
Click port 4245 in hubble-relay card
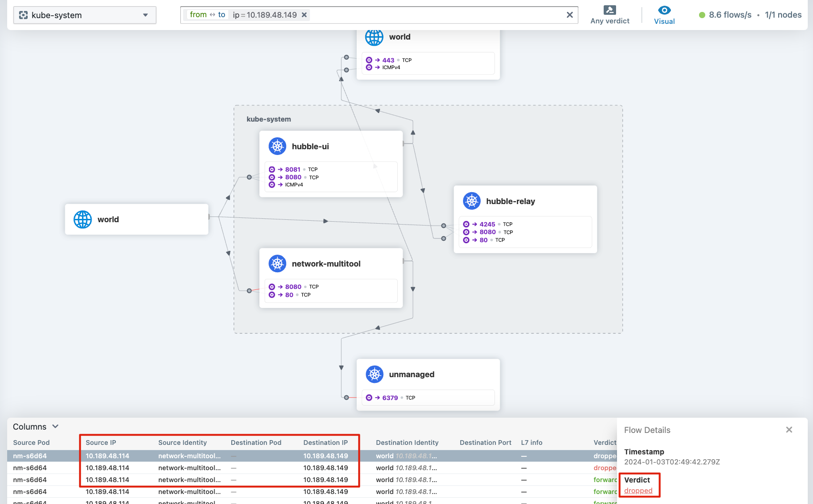(x=487, y=224)
